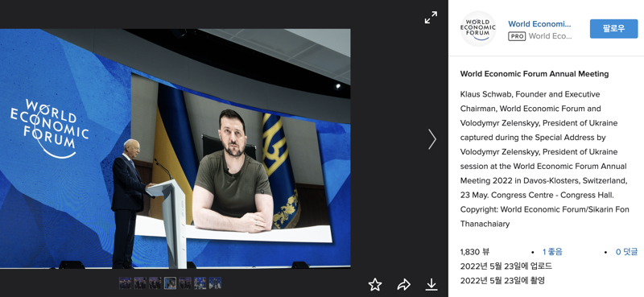Screen dimensions: 644x297
Task: Click the main Zelenskyy address photo
Action: click(175, 149)
